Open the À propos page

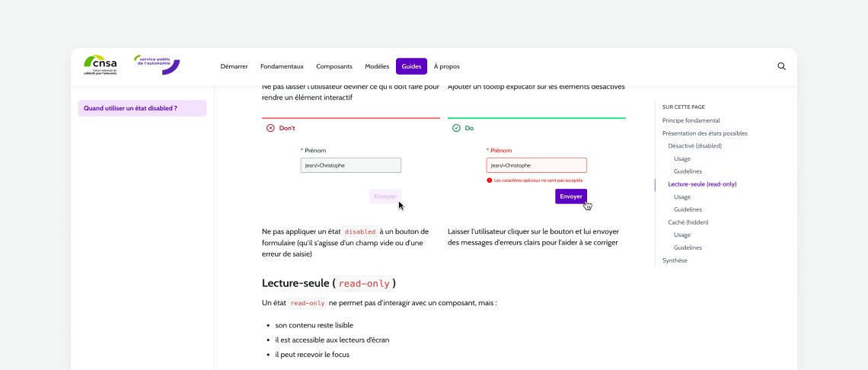[447, 66]
